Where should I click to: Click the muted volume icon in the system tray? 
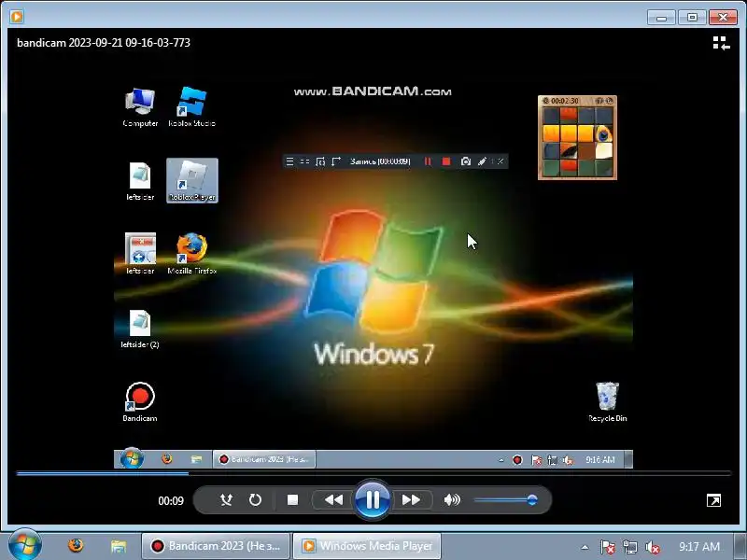pyautogui.click(x=652, y=547)
